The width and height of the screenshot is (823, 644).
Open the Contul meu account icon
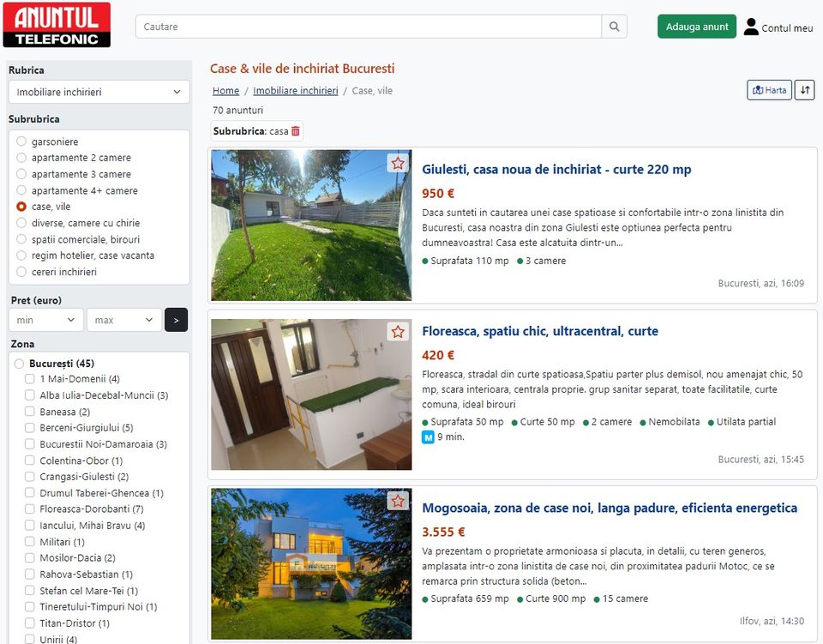[x=751, y=27]
